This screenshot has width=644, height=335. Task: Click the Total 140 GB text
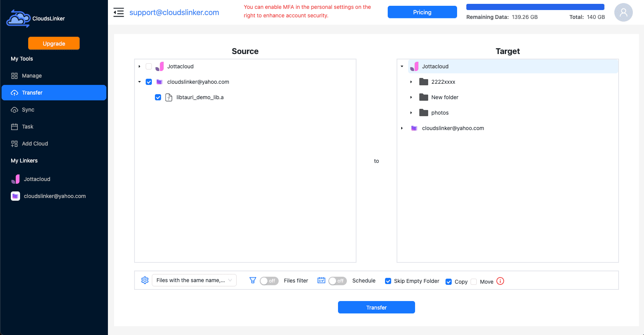[587, 17]
